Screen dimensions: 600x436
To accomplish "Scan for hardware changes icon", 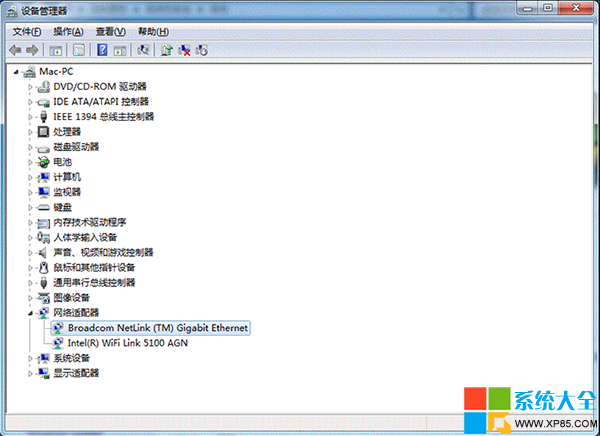I will [x=143, y=50].
